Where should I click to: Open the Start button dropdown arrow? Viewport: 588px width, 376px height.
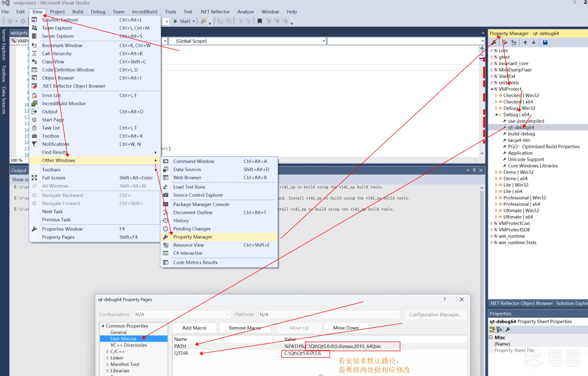[x=194, y=21]
